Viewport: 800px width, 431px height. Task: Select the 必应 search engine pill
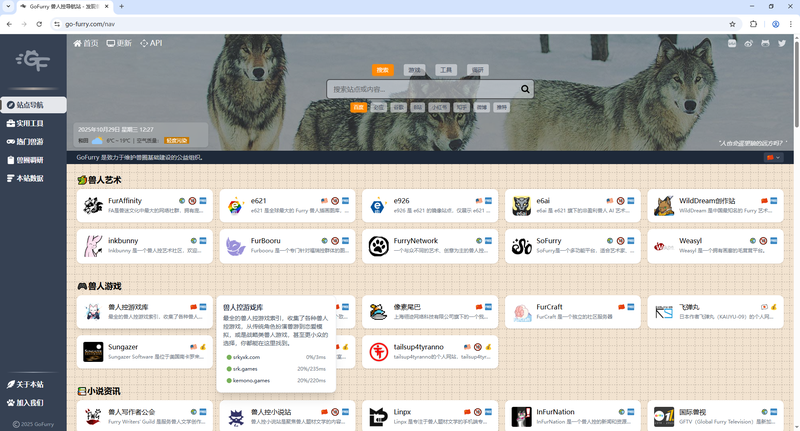tap(378, 107)
